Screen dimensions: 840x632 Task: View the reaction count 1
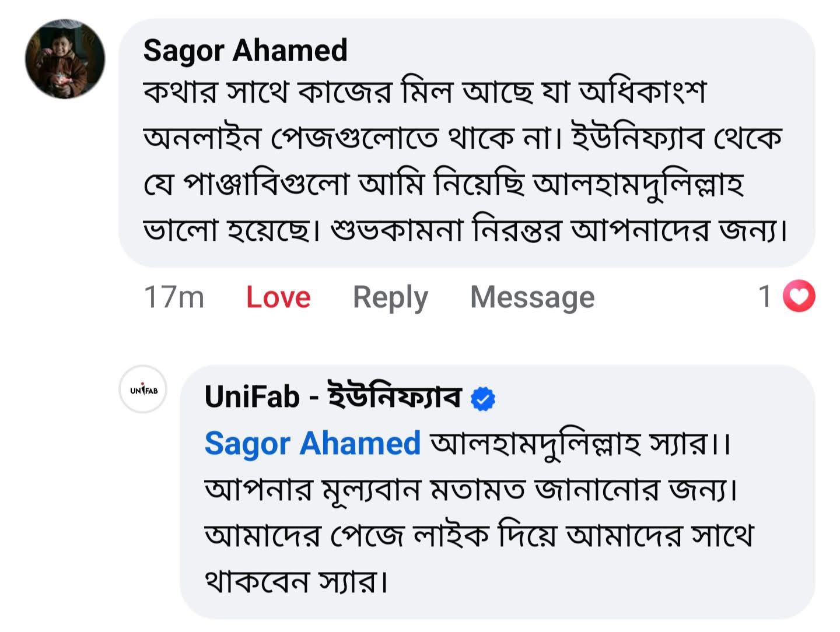765,296
